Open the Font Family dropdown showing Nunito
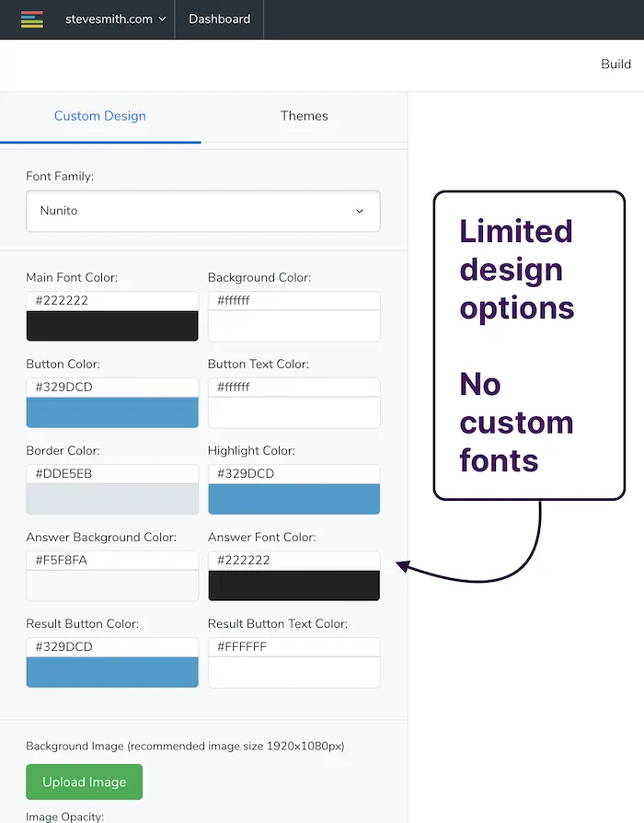 point(202,211)
